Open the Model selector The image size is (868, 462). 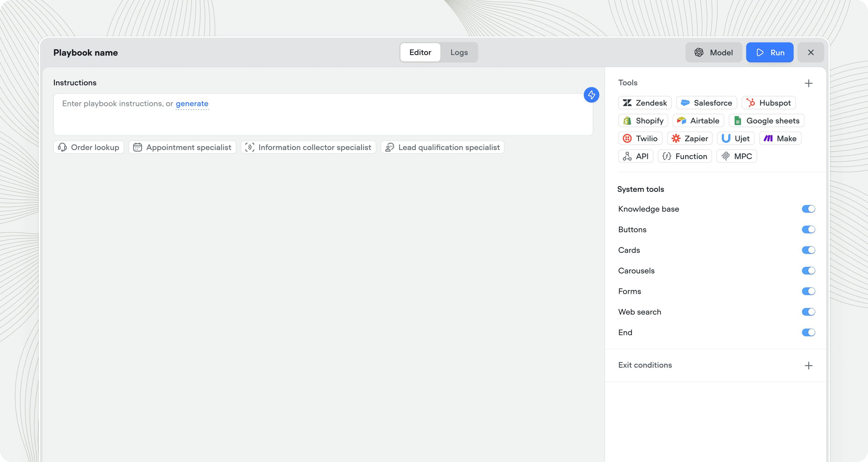[x=713, y=53]
